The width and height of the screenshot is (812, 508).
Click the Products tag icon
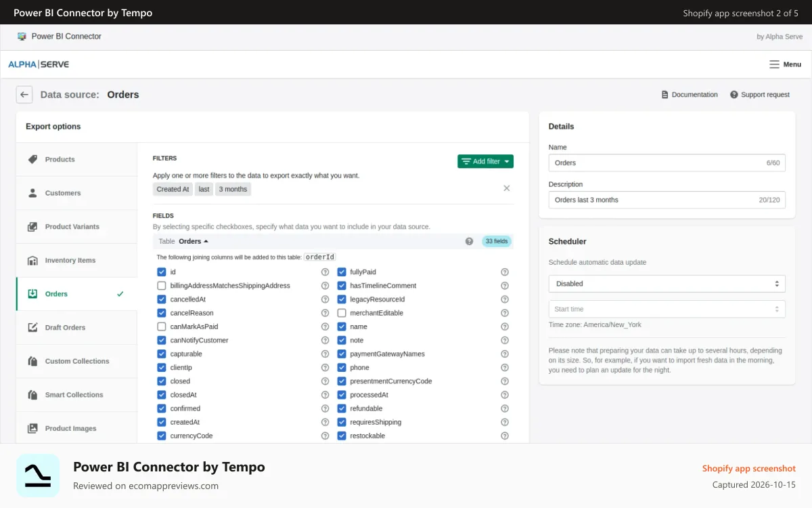32,159
